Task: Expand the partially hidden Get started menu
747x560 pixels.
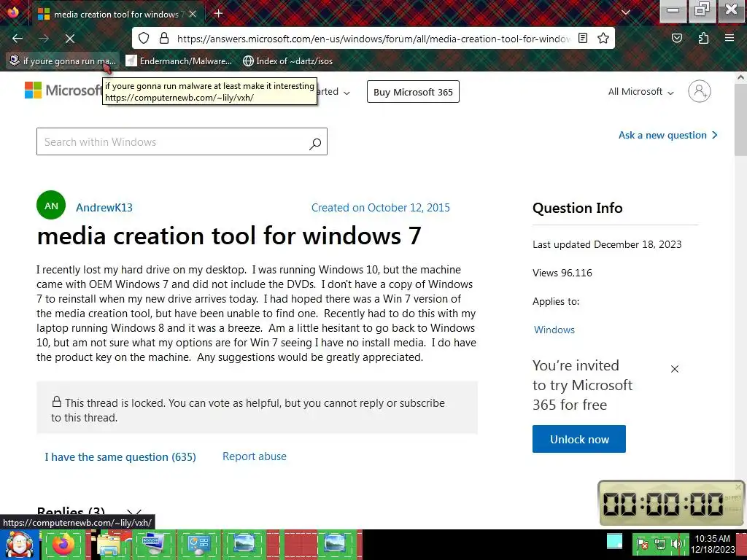Action: coord(334,91)
